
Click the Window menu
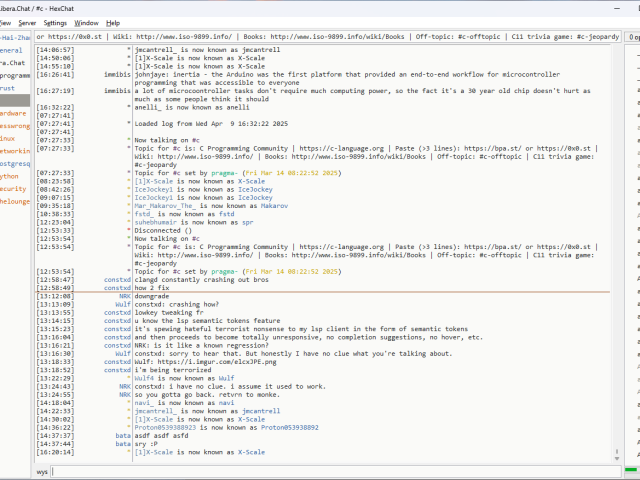click(x=87, y=22)
